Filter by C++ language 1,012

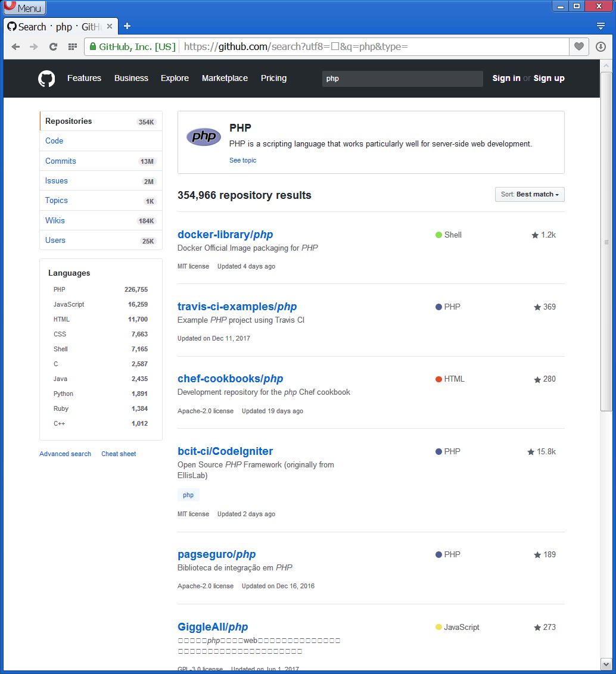coord(101,424)
